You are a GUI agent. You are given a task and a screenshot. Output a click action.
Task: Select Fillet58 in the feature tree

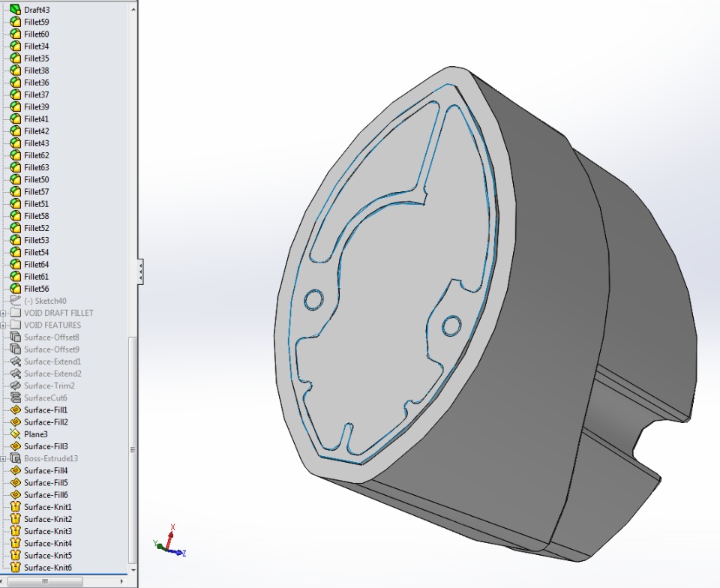[x=37, y=216]
